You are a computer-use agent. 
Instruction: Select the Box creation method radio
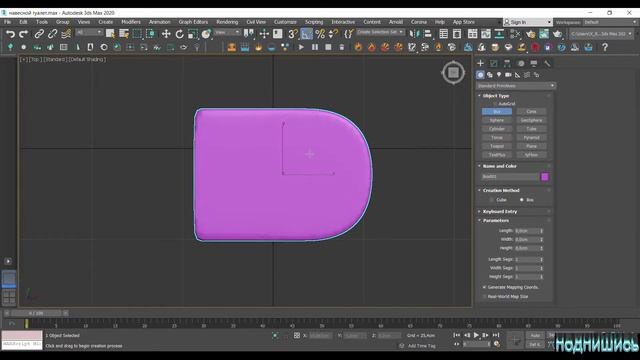point(522,200)
